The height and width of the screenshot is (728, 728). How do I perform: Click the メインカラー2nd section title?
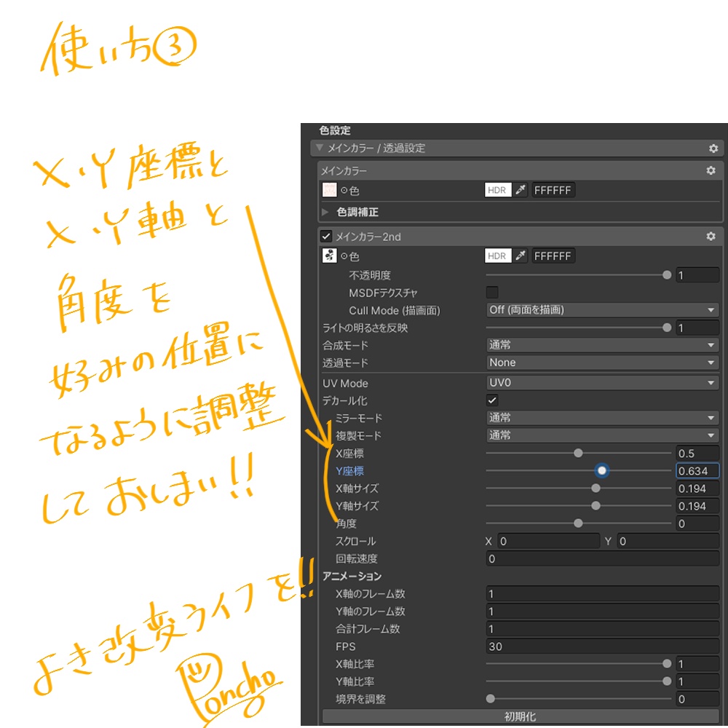pos(368,237)
